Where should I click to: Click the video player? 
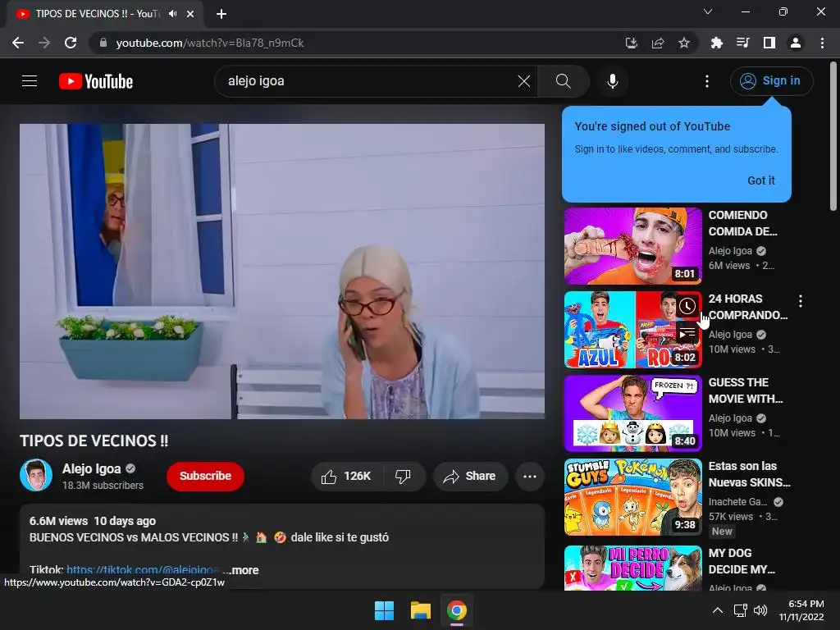(x=282, y=272)
